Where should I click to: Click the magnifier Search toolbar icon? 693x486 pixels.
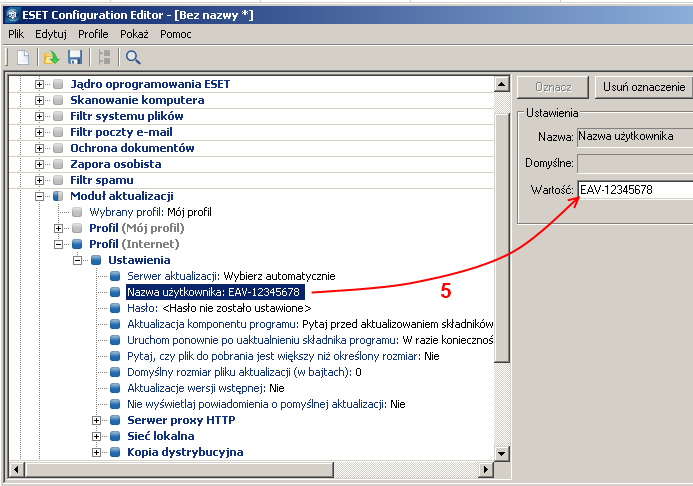point(133,57)
